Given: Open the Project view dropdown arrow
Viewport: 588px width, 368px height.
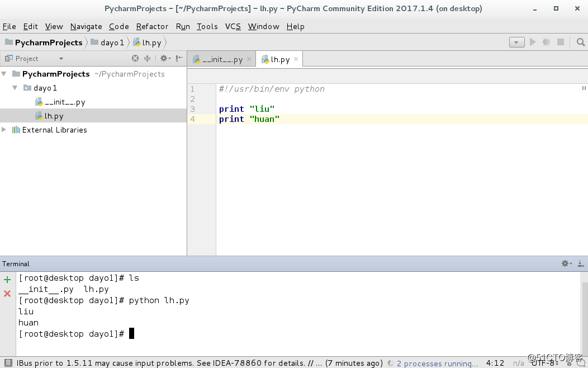Looking at the screenshot, I should 61,59.
